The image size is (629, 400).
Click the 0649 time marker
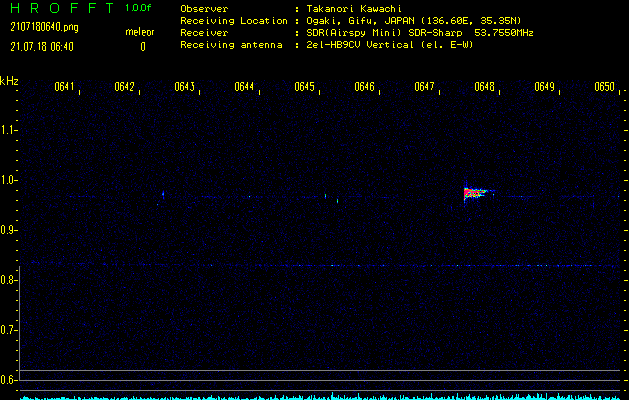point(544,87)
